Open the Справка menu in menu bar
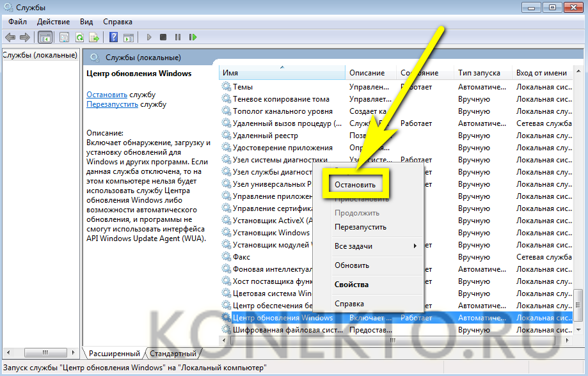The width and height of the screenshot is (588, 376). coord(118,22)
